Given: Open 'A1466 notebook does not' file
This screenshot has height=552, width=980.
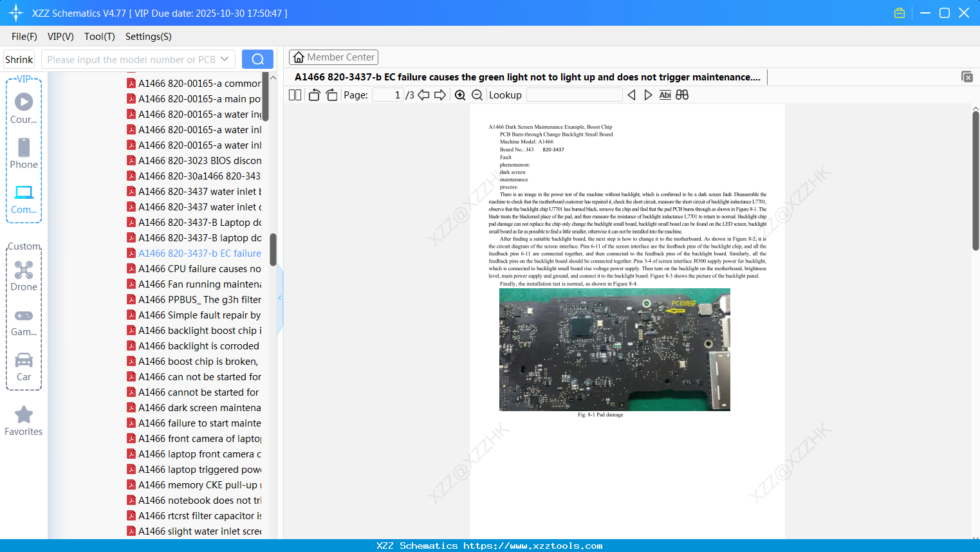Looking at the screenshot, I should 200,501.
